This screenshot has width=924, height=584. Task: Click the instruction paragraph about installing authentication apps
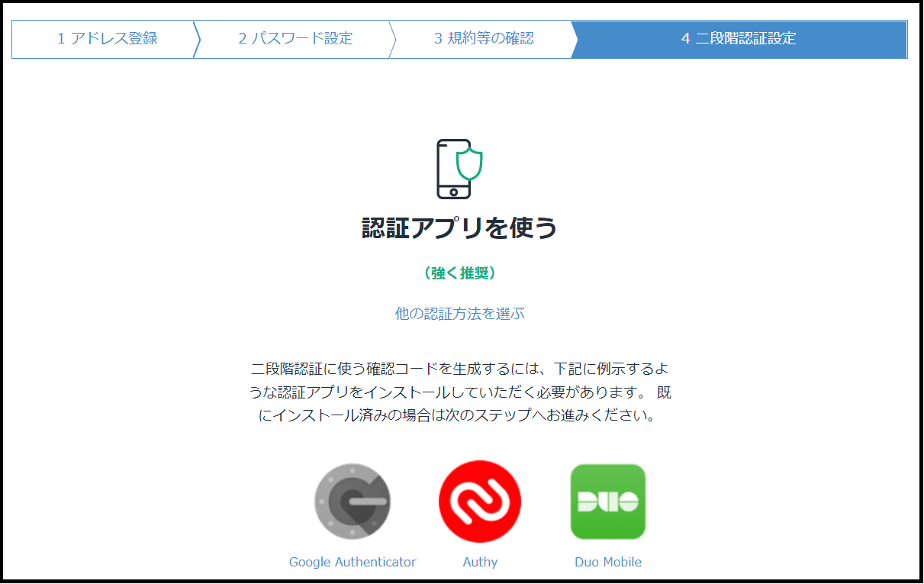pos(462,392)
